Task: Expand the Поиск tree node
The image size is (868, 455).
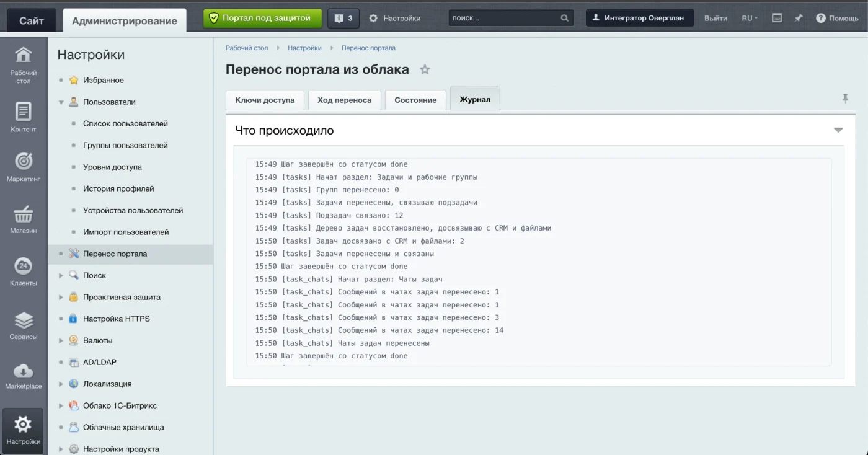Action: click(61, 275)
